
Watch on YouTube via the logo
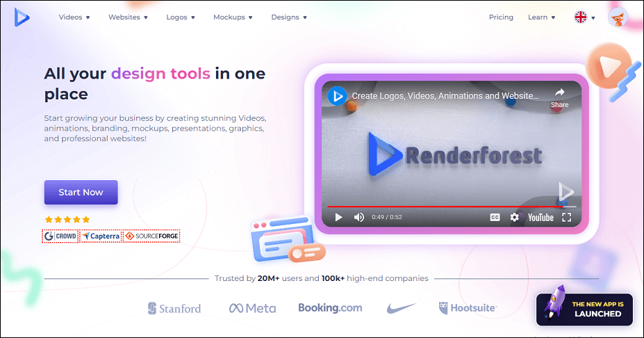coord(540,218)
